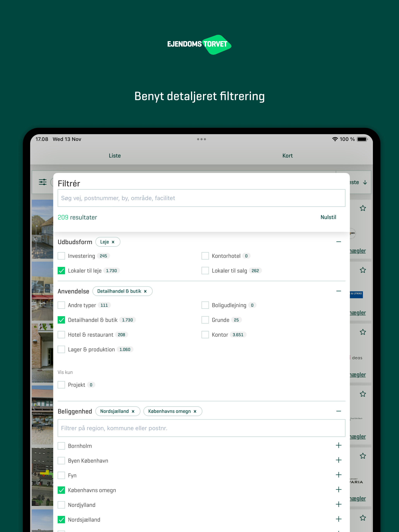The height and width of the screenshot is (532, 399).
Task: Check the Kontorhotel checkbox
Action: click(205, 256)
